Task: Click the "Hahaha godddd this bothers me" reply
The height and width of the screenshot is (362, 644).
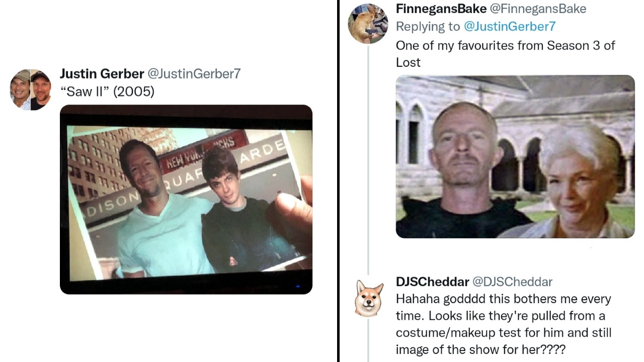Action: tap(503, 299)
